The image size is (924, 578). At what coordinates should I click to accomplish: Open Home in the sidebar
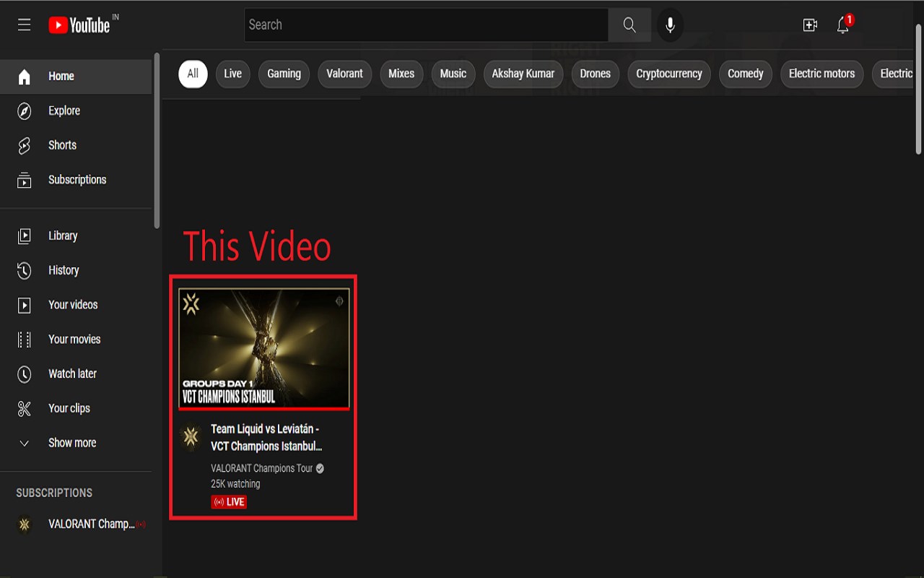click(x=76, y=77)
